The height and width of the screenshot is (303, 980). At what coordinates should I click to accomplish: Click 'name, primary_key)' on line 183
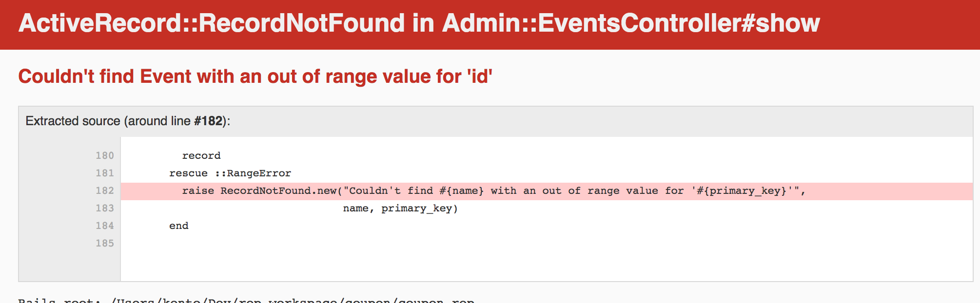[400, 208]
